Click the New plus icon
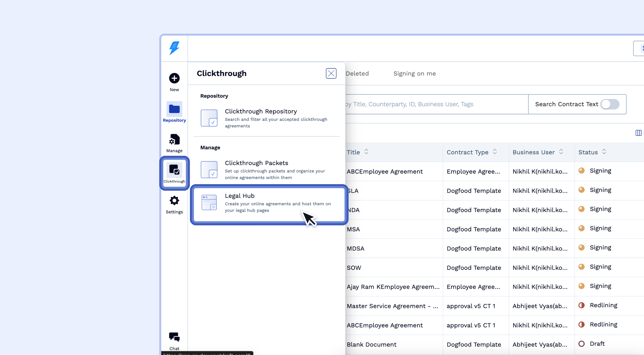The height and width of the screenshot is (355, 644). click(174, 78)
